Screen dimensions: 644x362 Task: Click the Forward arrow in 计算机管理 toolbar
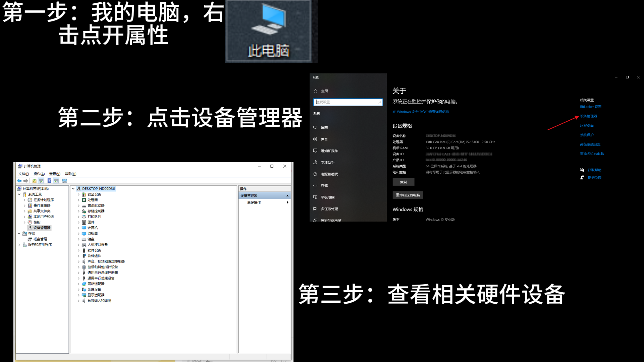(x=26, y=181)
